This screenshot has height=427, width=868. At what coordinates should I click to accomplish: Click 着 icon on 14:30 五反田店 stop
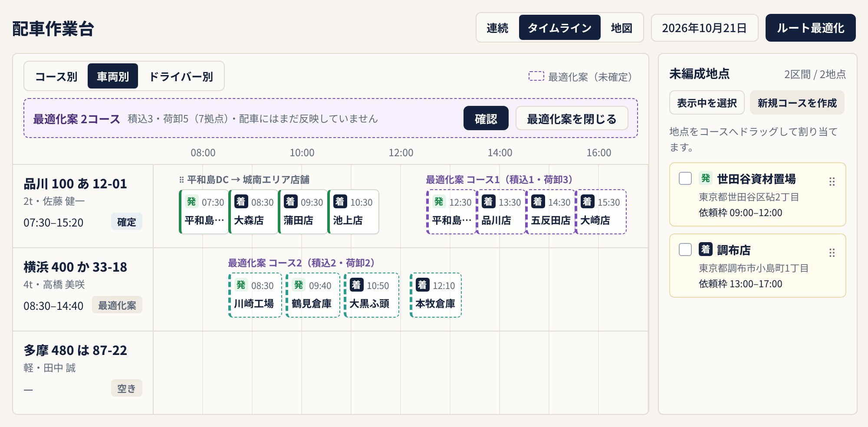coord(538,202)
